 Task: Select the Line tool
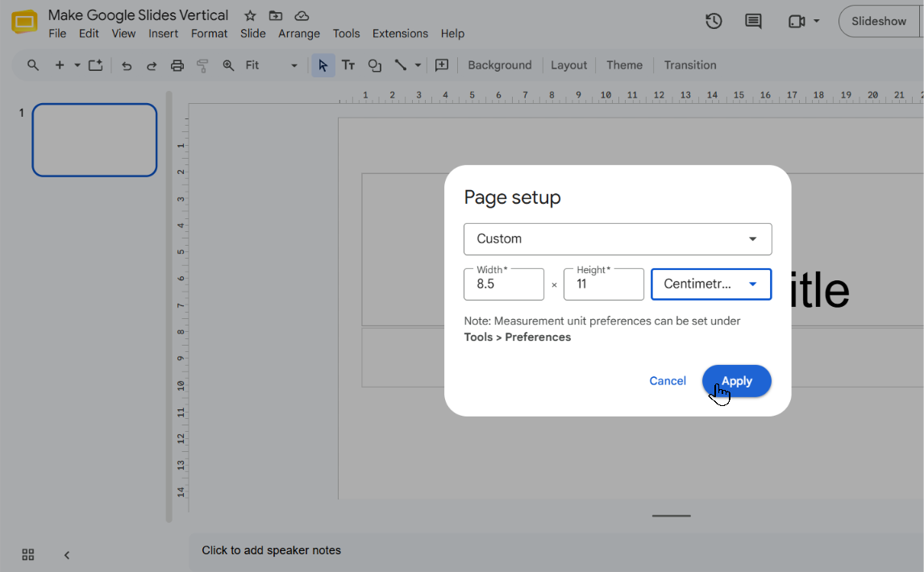pos(401,65)
